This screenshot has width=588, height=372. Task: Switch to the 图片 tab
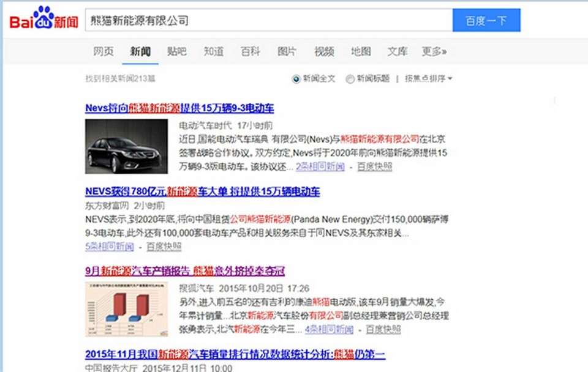point(287,51)
